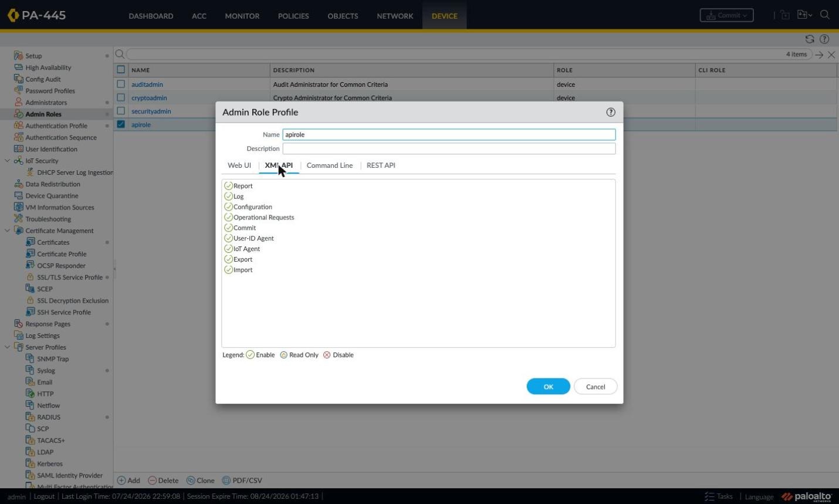Export table as PDF/CSV
This screenshot has height=504, width=839.
point(242,481)
